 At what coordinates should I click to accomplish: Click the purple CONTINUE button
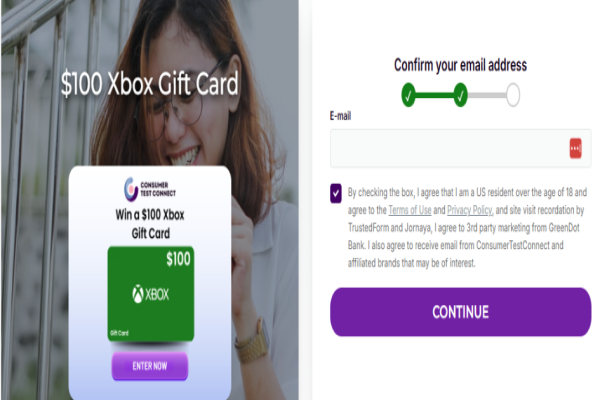(x=461, y=312)
